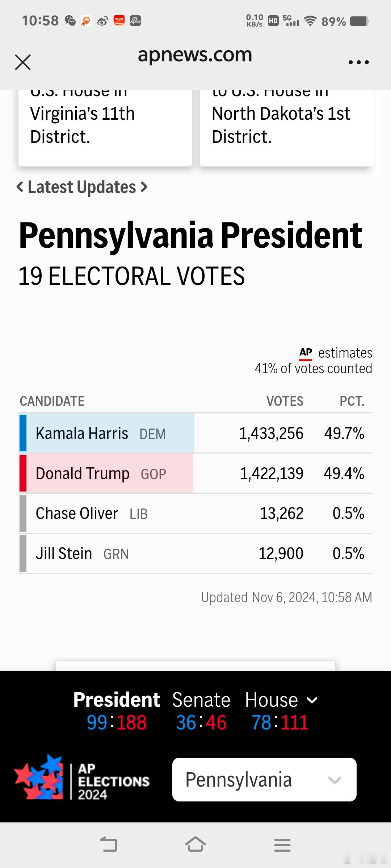Viewport: 391px width, 868px height.
Task: Tap the apnews.com address title
Action: [x=195, y=55]
